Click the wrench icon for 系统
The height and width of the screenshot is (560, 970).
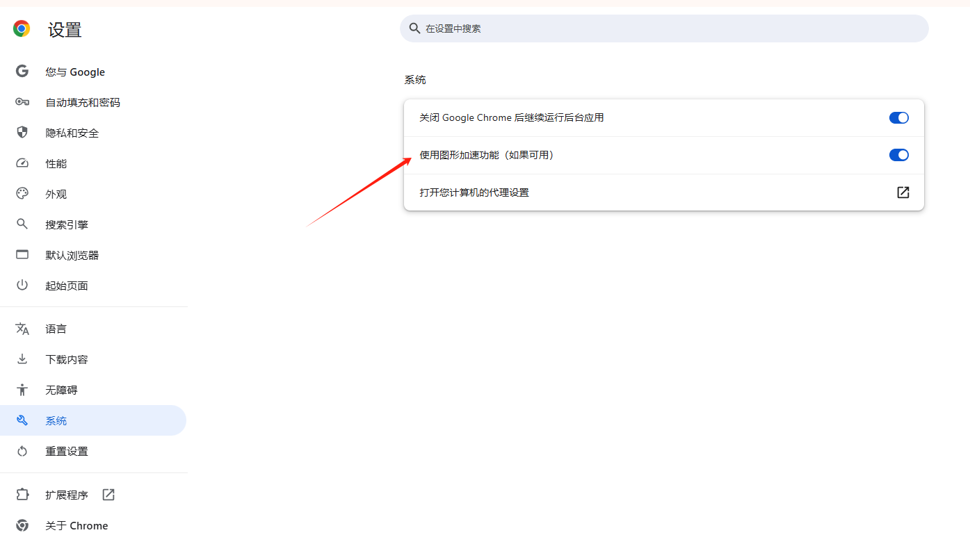(22, 420)
